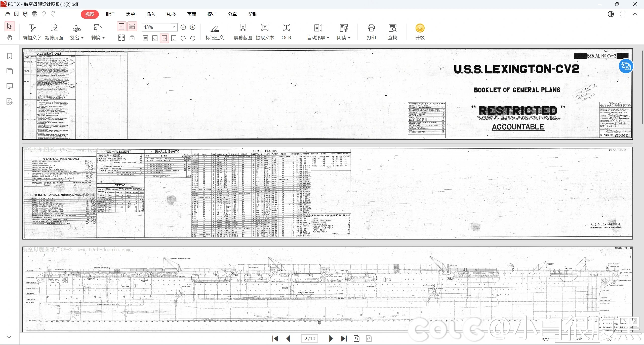Toggle continuous scrolling view mode

[x=132, y=27]
